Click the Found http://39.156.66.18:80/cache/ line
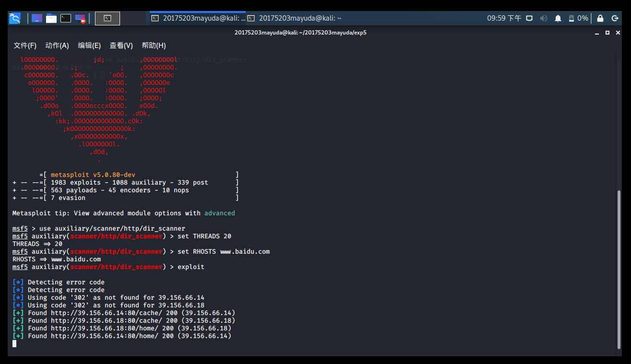Viewport: 631px width, 364px height. pyautogui.click(x=124, y=321)
